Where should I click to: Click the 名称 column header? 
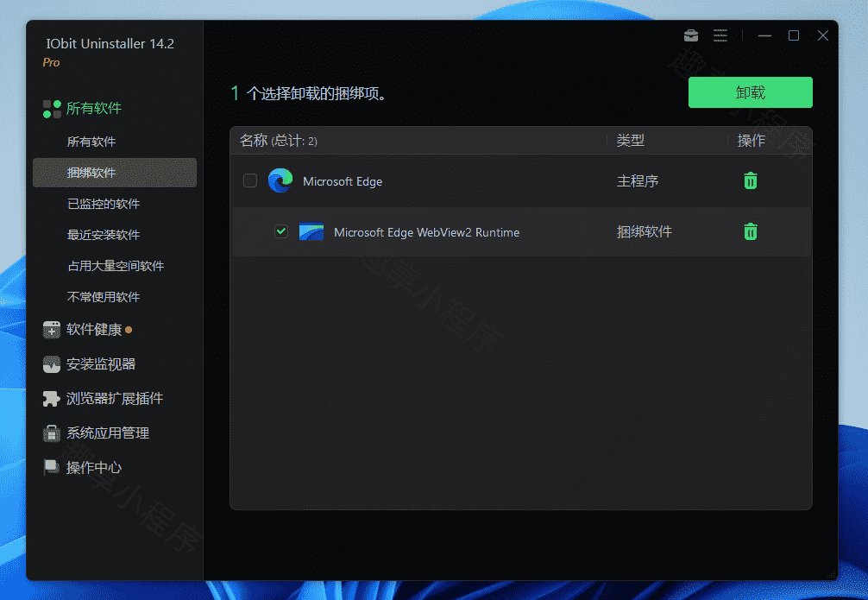click(x=279, y=141)
